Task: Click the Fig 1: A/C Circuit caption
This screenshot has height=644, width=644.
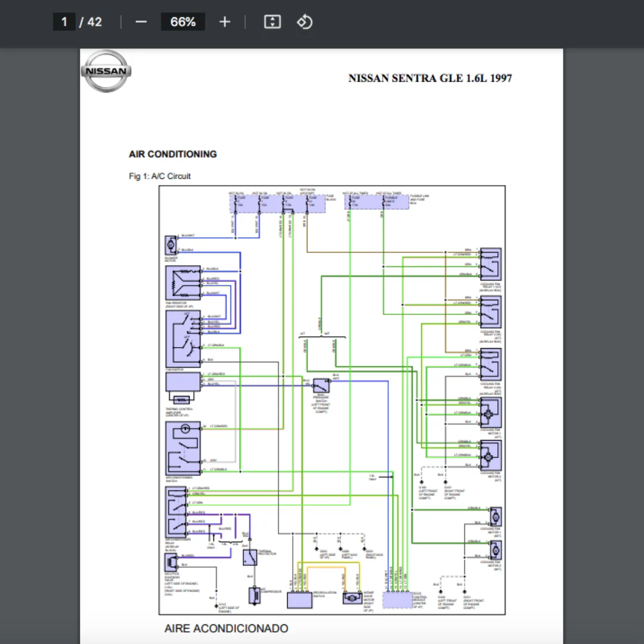Action: coord(160,176)
